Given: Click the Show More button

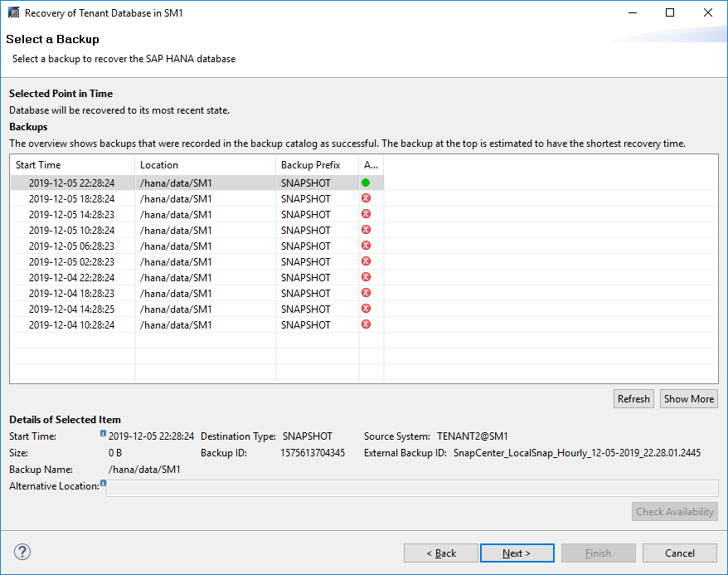Looking at the screenshot, I should [x=689, y=399].
